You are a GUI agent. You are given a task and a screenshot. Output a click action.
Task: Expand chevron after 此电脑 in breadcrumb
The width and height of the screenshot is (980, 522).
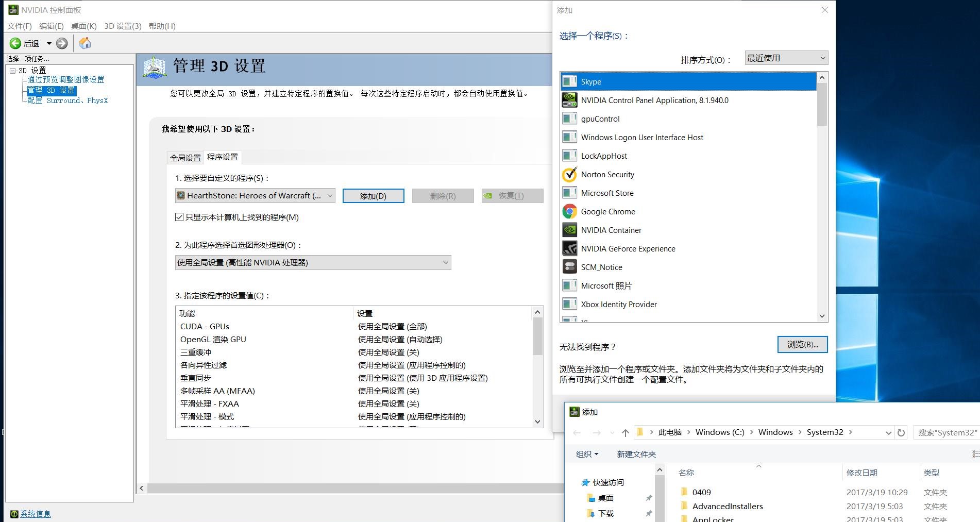(x=688, y=432)
